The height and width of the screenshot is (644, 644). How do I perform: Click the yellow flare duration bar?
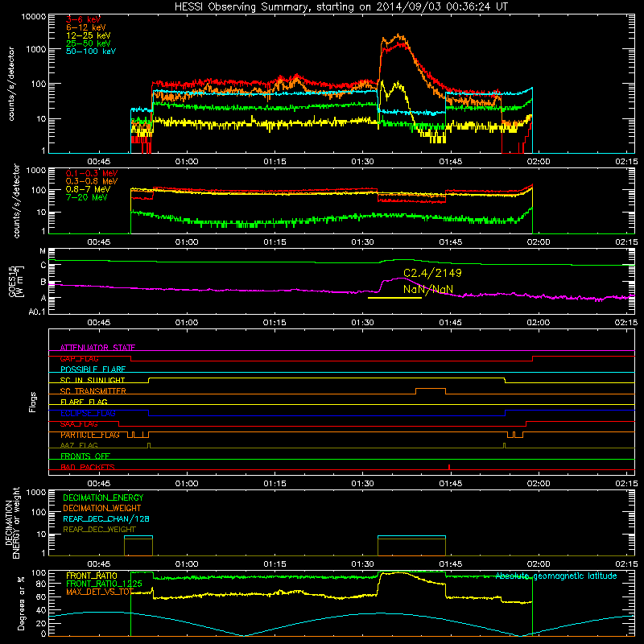coord(394,298)
